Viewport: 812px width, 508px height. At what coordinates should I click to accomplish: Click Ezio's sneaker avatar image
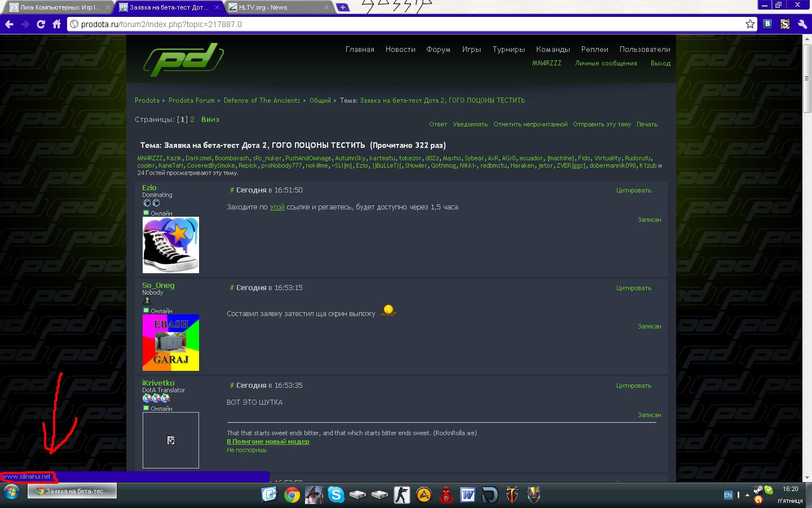coord(171,245)
